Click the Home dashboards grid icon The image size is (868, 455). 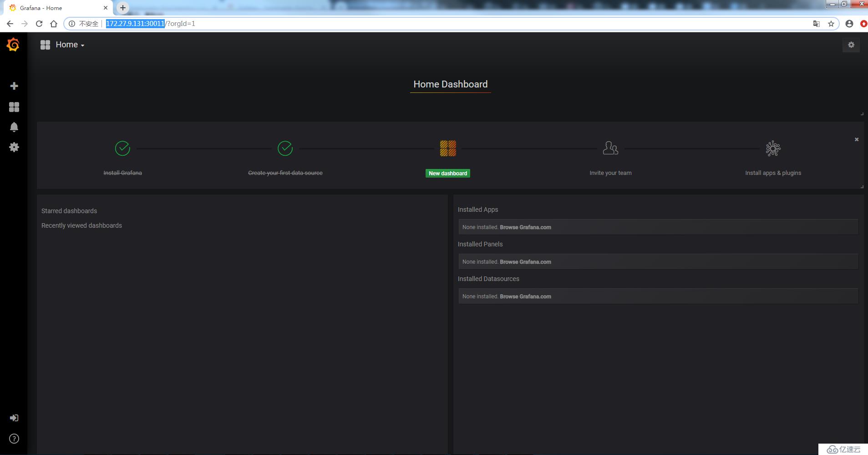[45, 45]
